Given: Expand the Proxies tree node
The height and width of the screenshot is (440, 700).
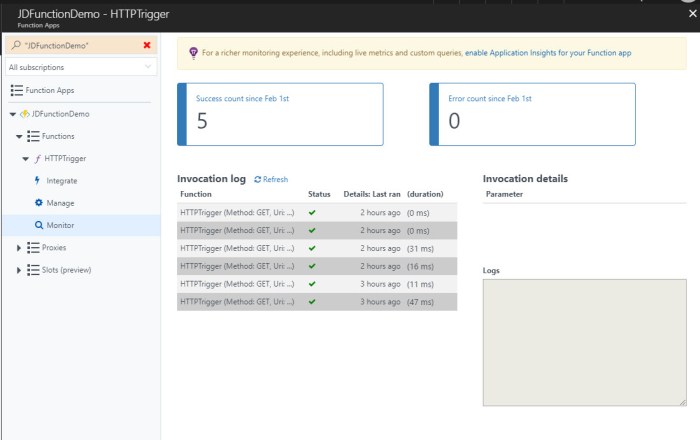Looking at the screenshot, I should point(18,247).
